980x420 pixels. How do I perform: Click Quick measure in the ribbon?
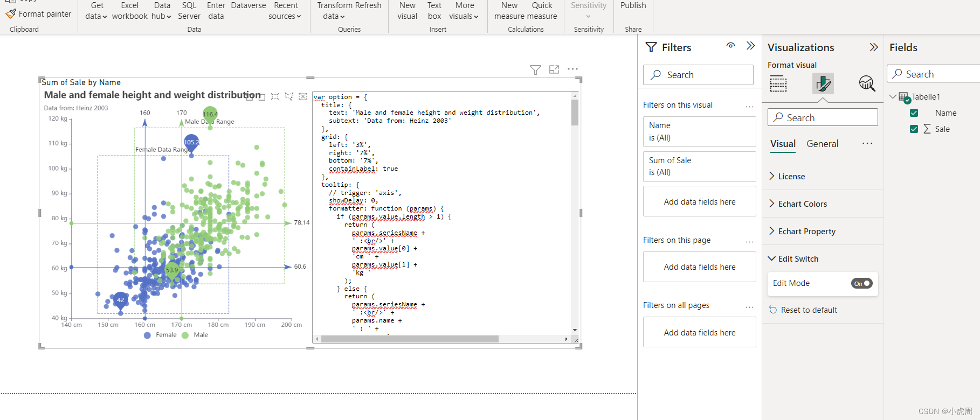(542, 11)
